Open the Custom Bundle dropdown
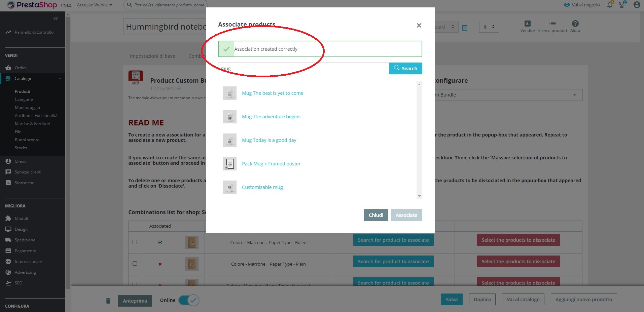The width and height of the screenshot is (644, 312). [508, 95]
